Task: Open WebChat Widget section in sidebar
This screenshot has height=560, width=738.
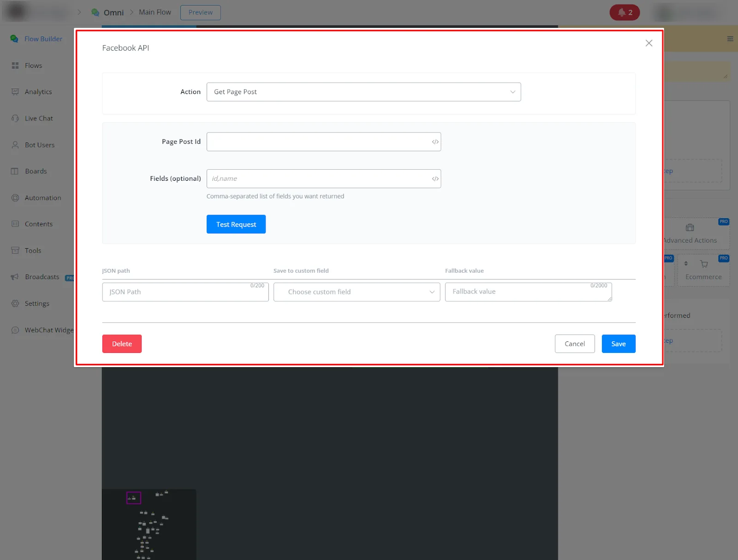Action: click(49, 330)
